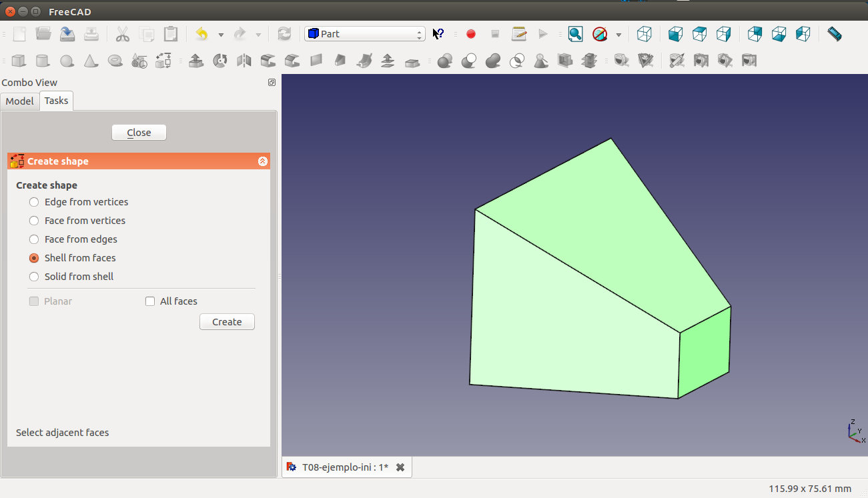The image size is (868, 498).
Task: Create a Torus with the toolbar icon
Action: pyautogui.click(x=115, y=61)
